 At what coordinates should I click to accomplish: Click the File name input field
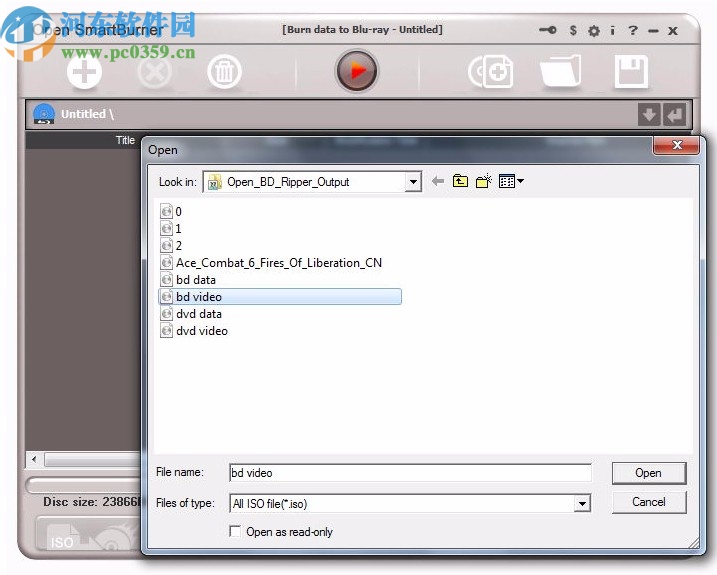click(x=410, y=473)
